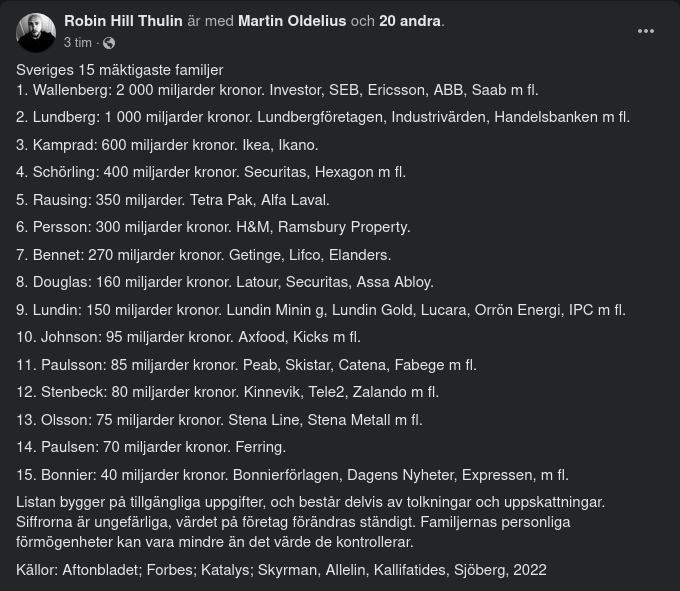680x591 pixels.
Task: Open the post options three-dot menu
Action: point(646,31)
